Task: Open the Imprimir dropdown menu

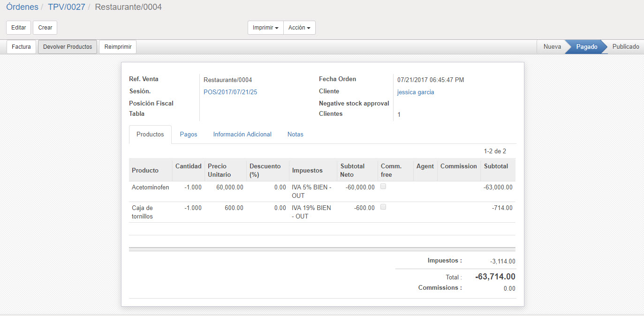Action: (x=265, y=28)
